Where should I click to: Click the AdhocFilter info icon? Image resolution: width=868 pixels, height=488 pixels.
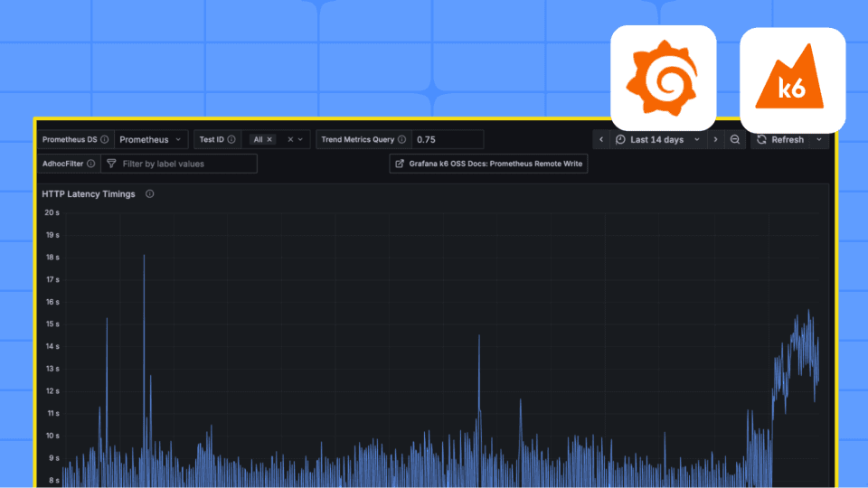coord(90,164)
